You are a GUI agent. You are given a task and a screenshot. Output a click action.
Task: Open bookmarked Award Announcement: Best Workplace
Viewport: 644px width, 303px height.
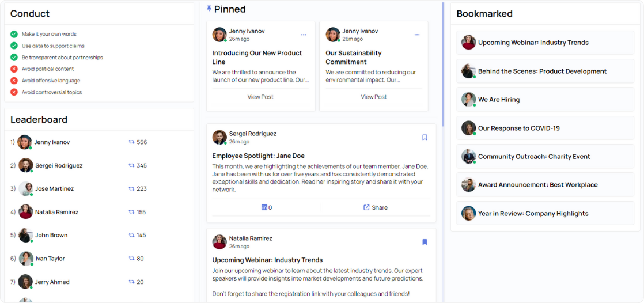pyautogui.click(x=545, y=185)
